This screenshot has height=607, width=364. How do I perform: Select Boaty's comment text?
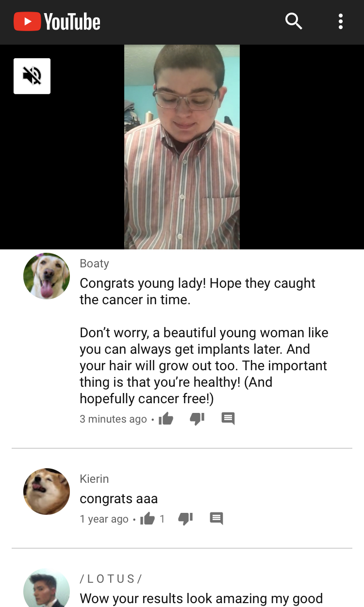point(204,341)
